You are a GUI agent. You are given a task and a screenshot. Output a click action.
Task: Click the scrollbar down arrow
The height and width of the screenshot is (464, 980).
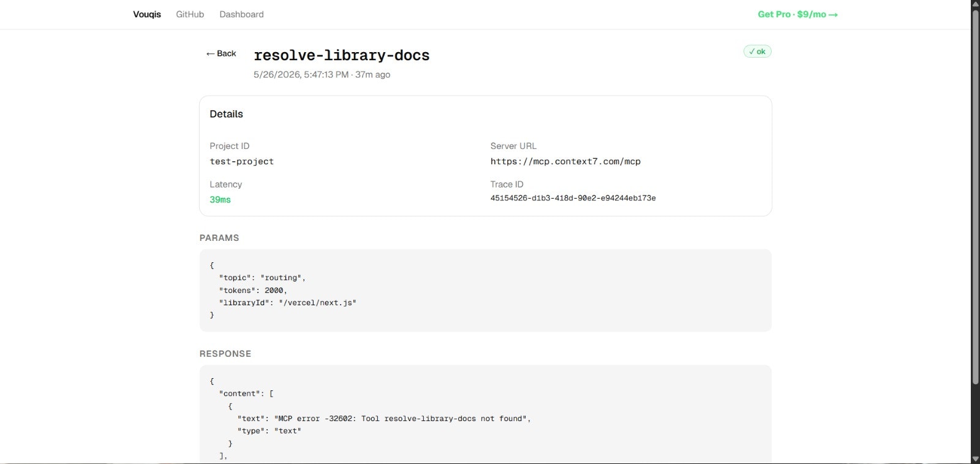tap(976, 459)
